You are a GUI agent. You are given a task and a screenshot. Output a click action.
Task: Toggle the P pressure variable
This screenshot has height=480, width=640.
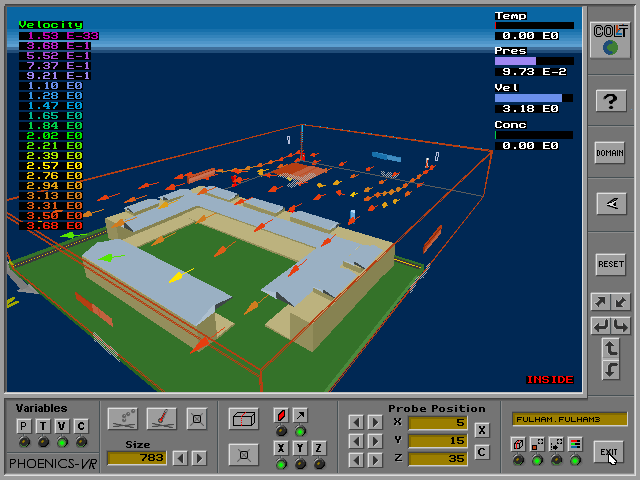pyautogui.click(x=24, y=426)
